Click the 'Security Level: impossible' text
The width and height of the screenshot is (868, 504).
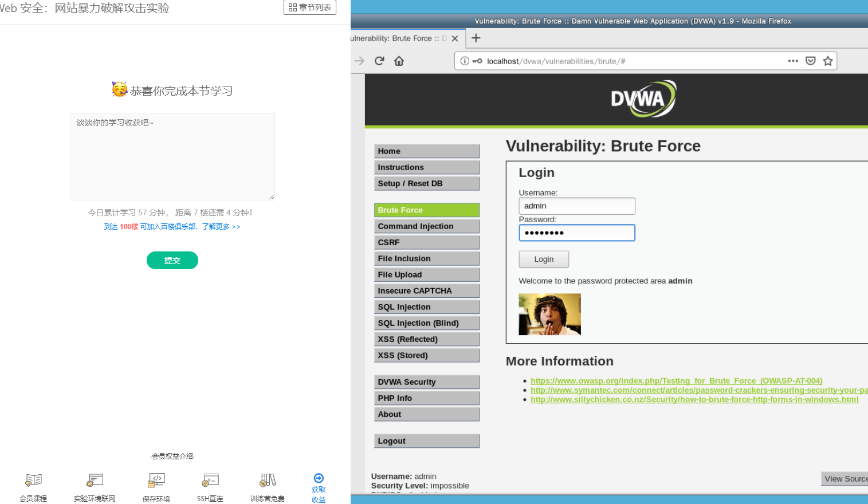tap(420, 486)
